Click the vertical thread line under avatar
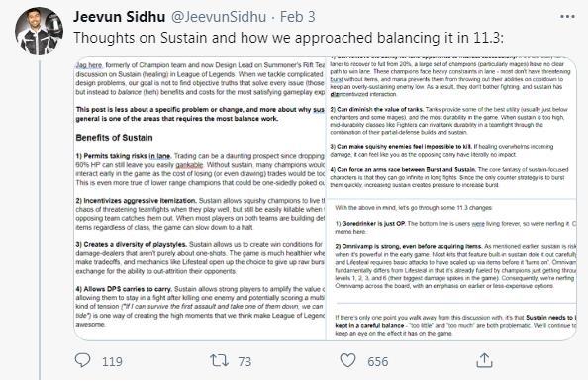This screenshot has height=385, width=588. pos(40,220)
